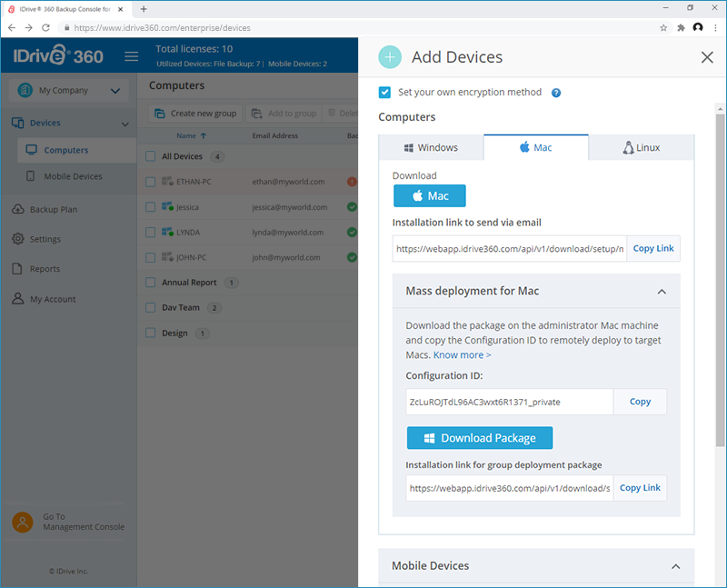Copy the Configuration ID
The height and width of the screenshot is (588, 727).
point(640,402)
